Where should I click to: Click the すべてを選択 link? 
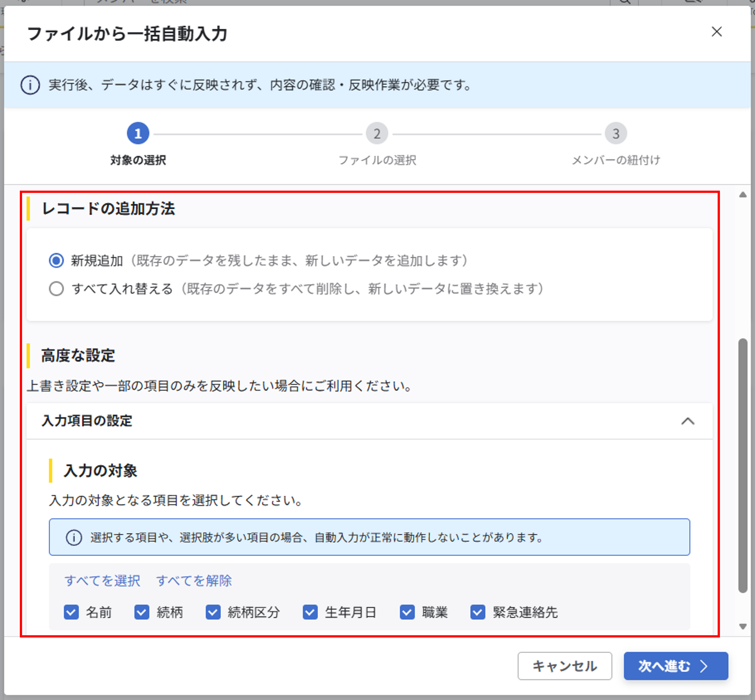102,581
